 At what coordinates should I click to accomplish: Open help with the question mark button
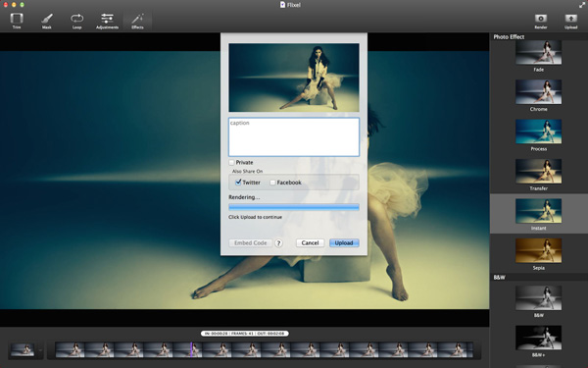pyautogui.click(x=278, y=243)
